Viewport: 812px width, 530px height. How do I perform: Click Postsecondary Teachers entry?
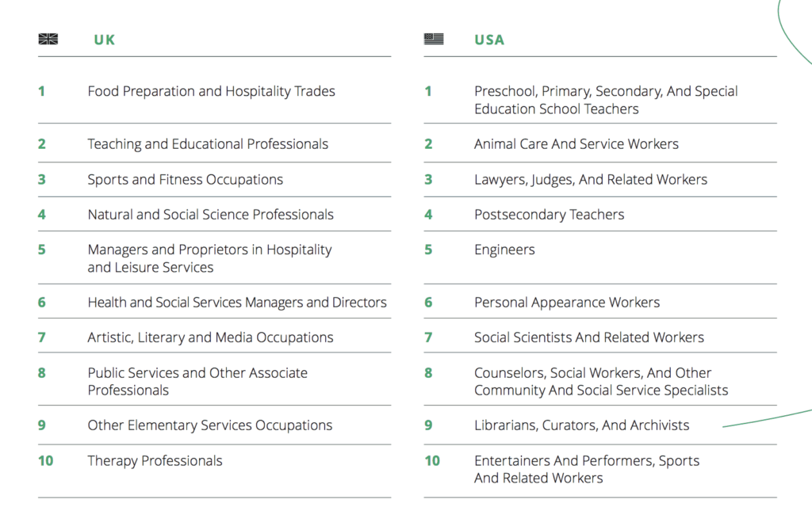pyautogui.click(x=550, y=215)
